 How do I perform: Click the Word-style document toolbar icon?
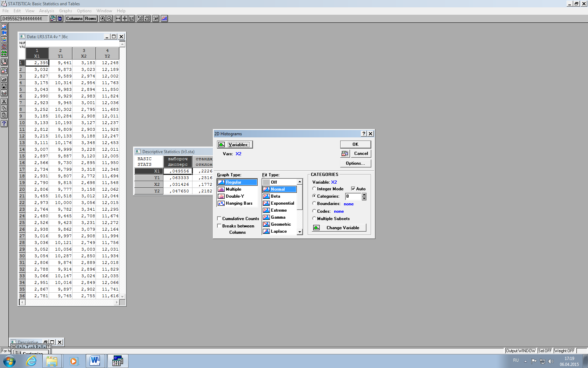point(60,19)
